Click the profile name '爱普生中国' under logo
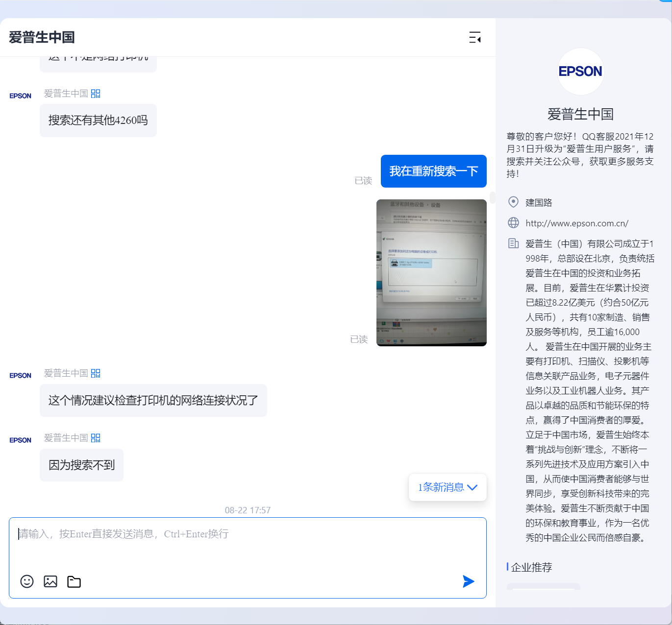This screenshot has width=672, height=625. (581, 114)
